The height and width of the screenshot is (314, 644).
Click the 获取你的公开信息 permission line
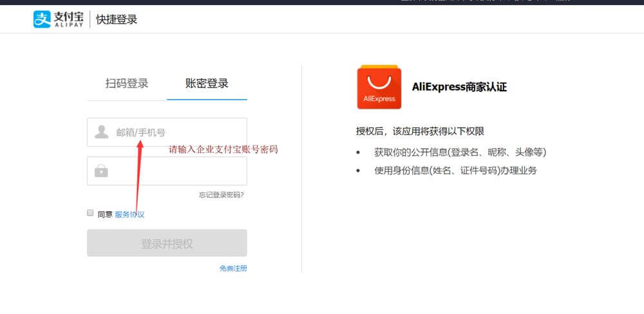click(460, 152)
